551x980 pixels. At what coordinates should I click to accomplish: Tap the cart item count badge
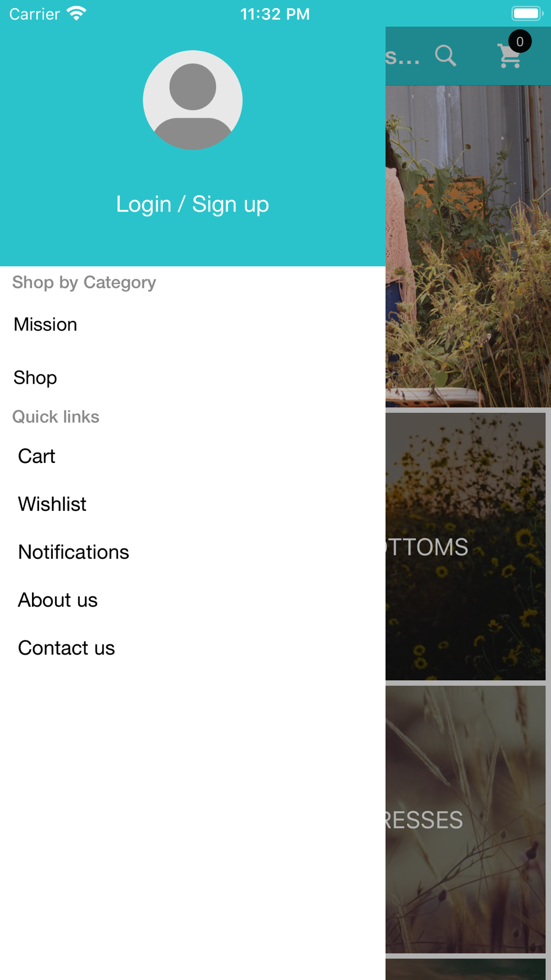(x=520, y=41)
